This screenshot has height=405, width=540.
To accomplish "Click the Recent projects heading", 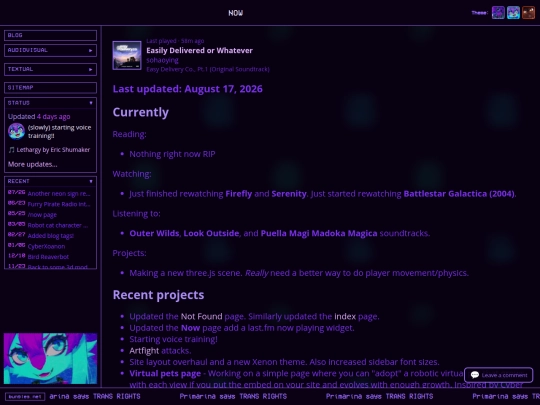I will pos(158,295).
